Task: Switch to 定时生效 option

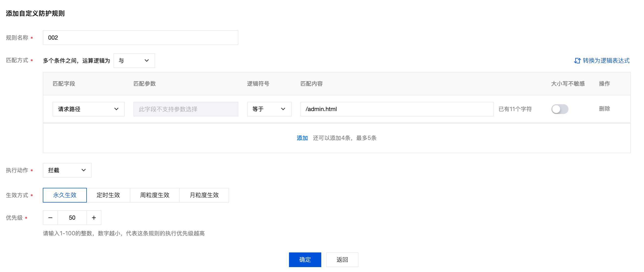Action: point(108,195)
